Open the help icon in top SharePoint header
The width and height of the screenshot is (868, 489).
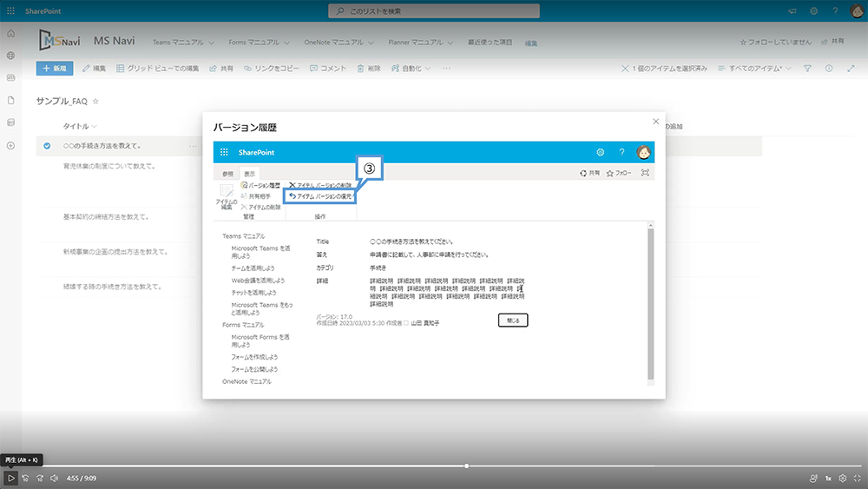835,11
